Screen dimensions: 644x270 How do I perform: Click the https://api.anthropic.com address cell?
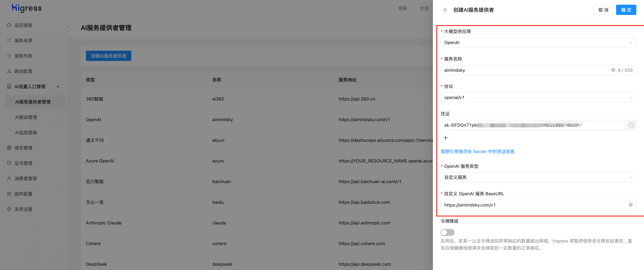(x=364, y=223)
